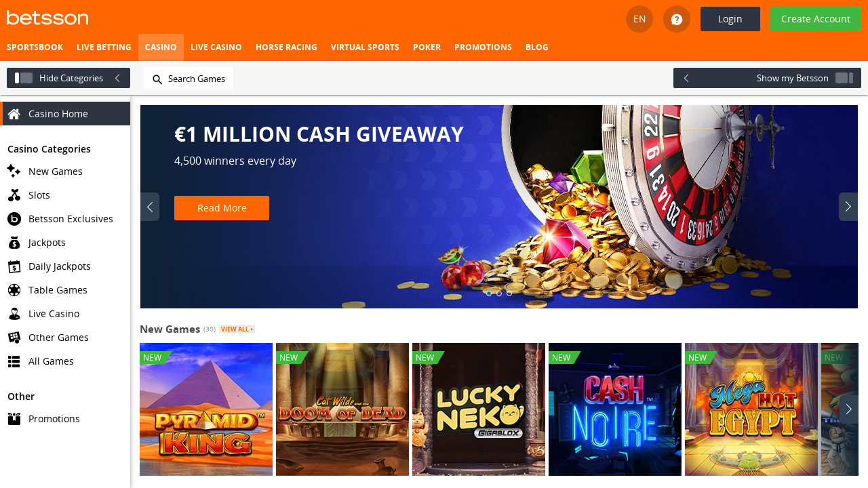Open Betsson Exclusives logo icon

14,219
